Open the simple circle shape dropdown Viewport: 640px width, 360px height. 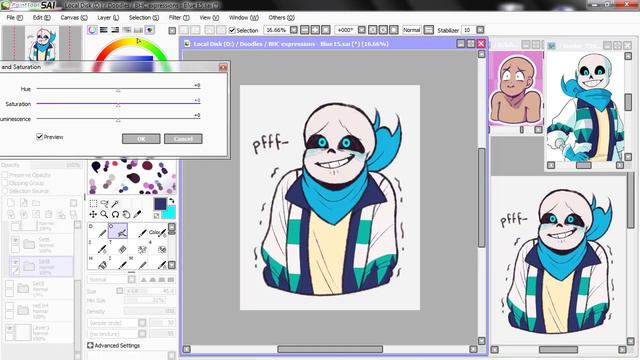(142, 323)
